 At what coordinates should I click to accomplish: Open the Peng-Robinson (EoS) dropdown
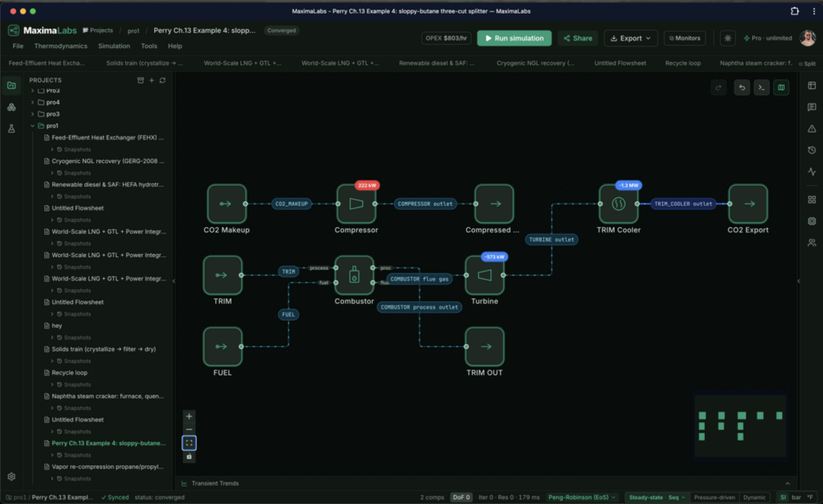pyautogui.click(x=582, y=498)
